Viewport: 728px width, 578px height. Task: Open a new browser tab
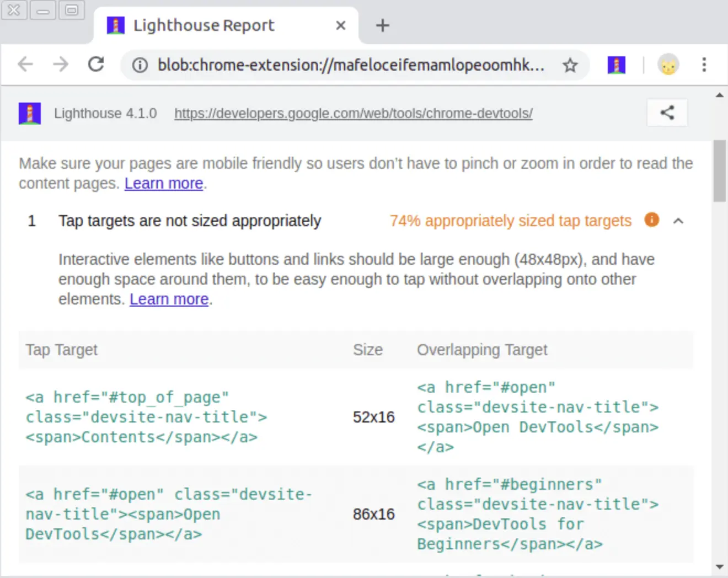pyautogui.click(x=382, y=25)
